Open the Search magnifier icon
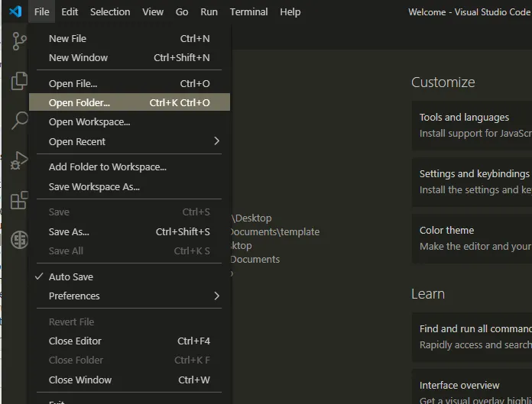 (20, 121)
